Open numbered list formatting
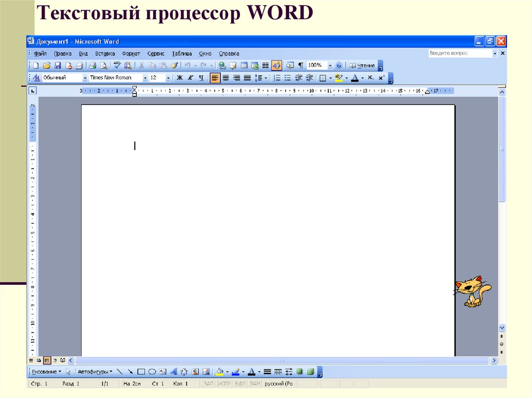This screenshot has height=398, width=532. point(277,78)
